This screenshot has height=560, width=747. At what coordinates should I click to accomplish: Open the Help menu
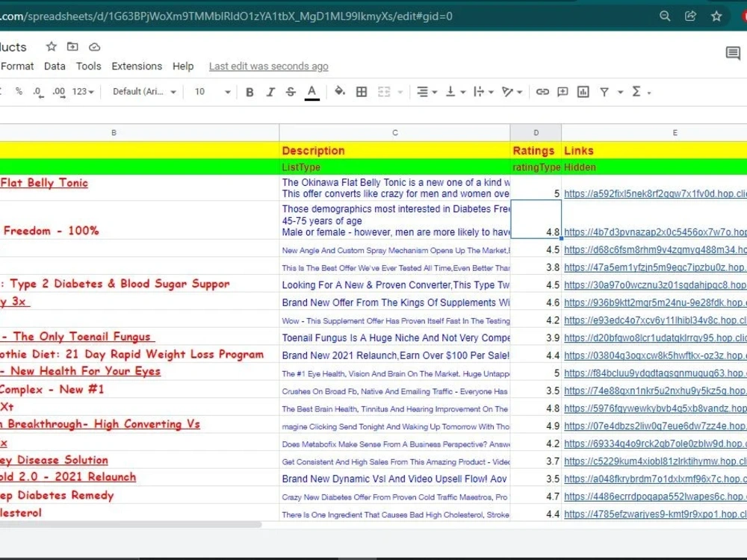183,66
